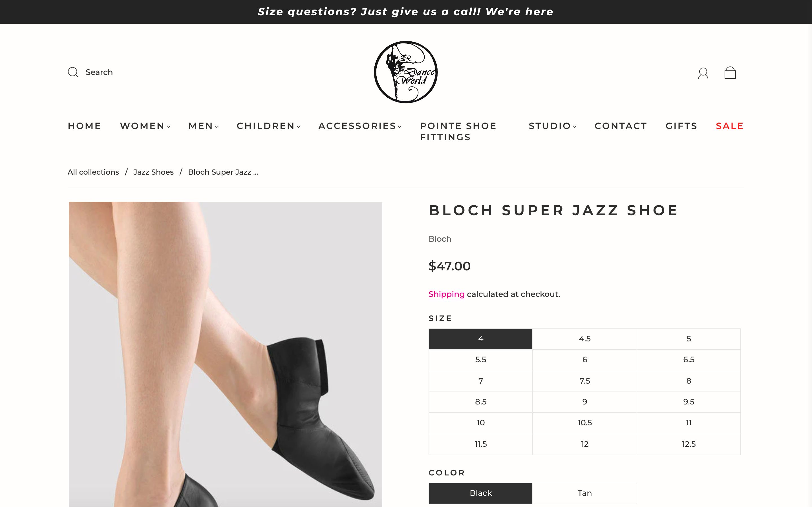Pick size 11.5
Image resolution: width=812 pixels, height=507 pixels.
(480, 444)
